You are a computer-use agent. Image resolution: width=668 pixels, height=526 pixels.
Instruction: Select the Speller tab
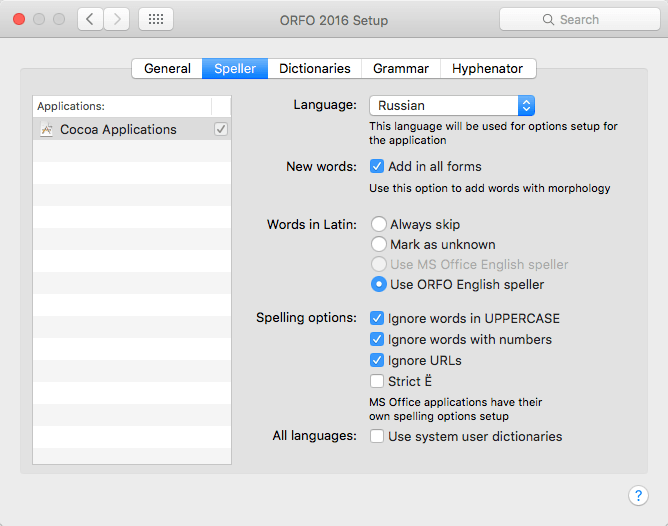(235, 69)
